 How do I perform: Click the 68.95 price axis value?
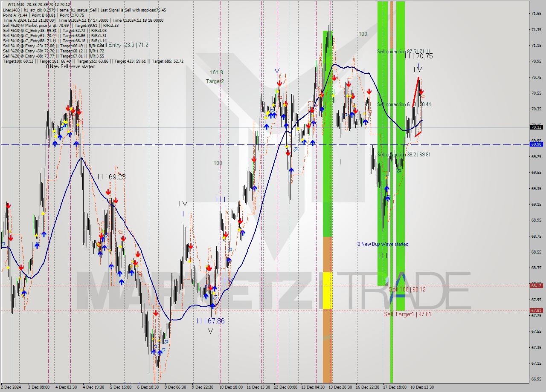pyautogui.click(x=537, y=220)
